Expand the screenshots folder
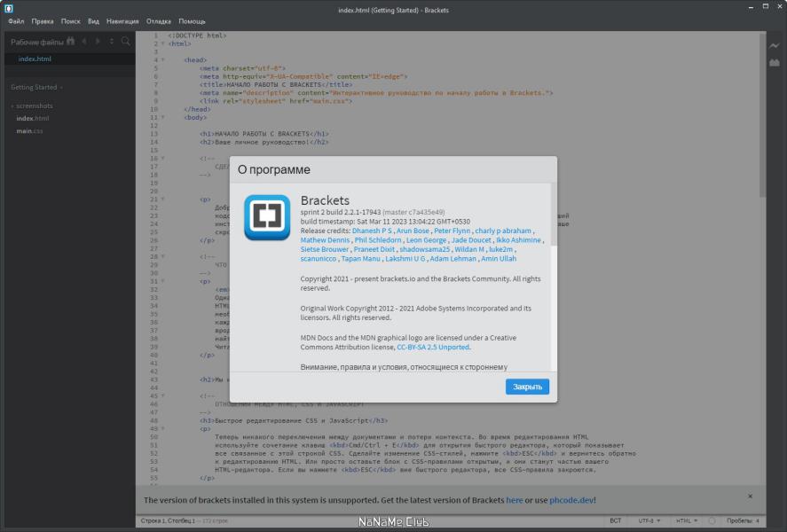The image size is (787, 532). pyautogui.click(x=32, y=106)
